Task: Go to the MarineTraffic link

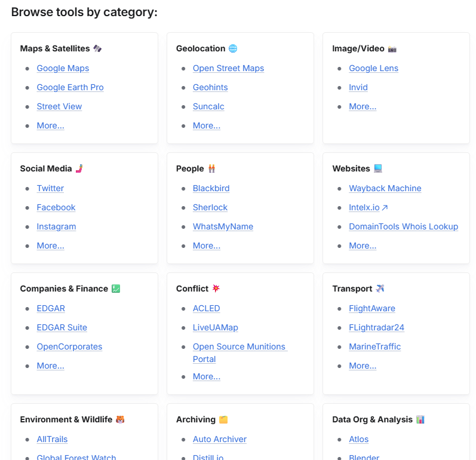Action: pyautogui.click(x=374, y=346)
